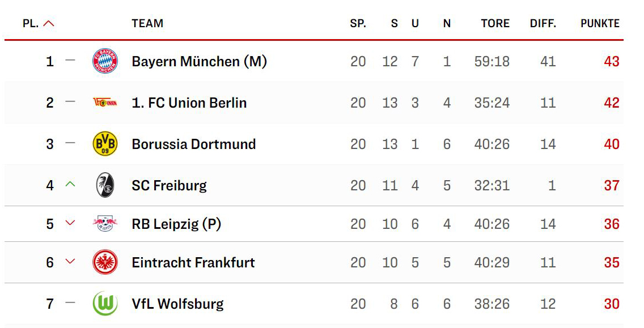Image resolution: width=644 pixels, height=328 pixels.
Task: Click the red rank-down arrow for RB Leipzig
Action: tap(70, 222)
